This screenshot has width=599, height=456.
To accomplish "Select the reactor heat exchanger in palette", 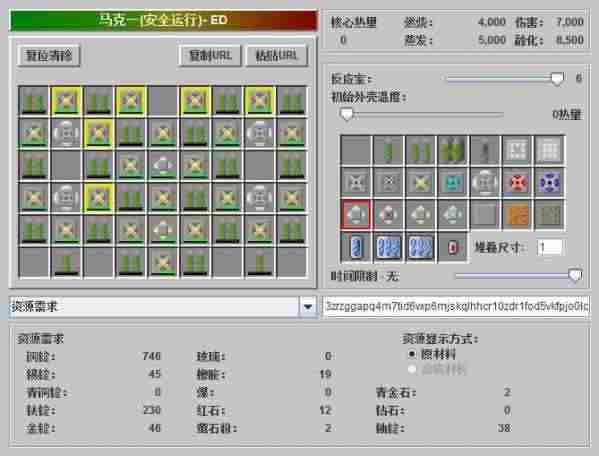I will (388, 215).
